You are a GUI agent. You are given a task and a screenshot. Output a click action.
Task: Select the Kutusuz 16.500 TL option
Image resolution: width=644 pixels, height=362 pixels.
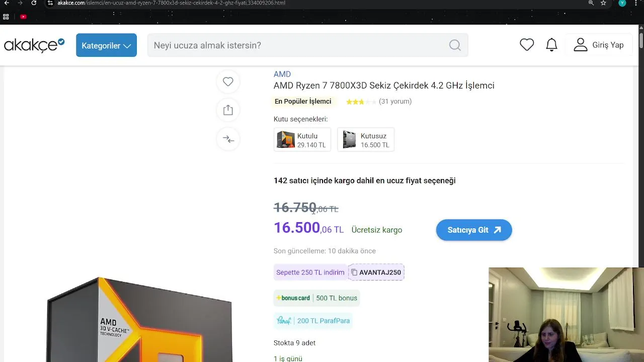coord(366,140)
